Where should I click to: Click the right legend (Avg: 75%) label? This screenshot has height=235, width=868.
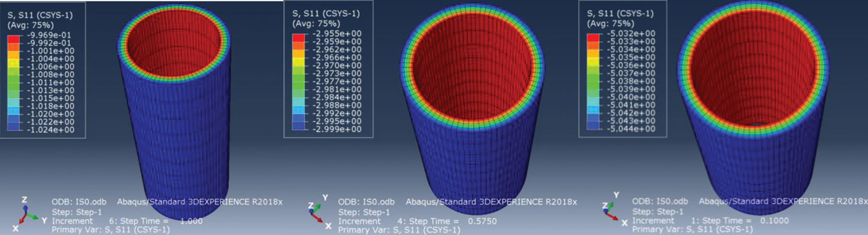tap(610, 23)
